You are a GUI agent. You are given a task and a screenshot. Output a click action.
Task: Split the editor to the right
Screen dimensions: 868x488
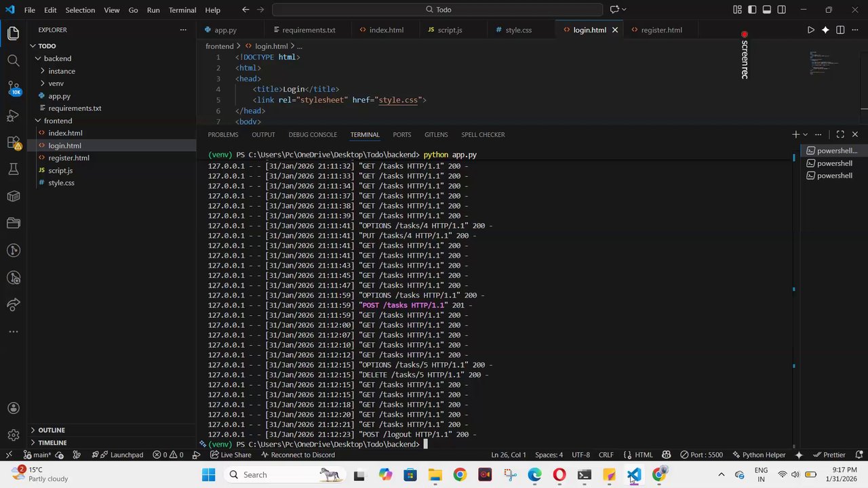click(840, 30)
